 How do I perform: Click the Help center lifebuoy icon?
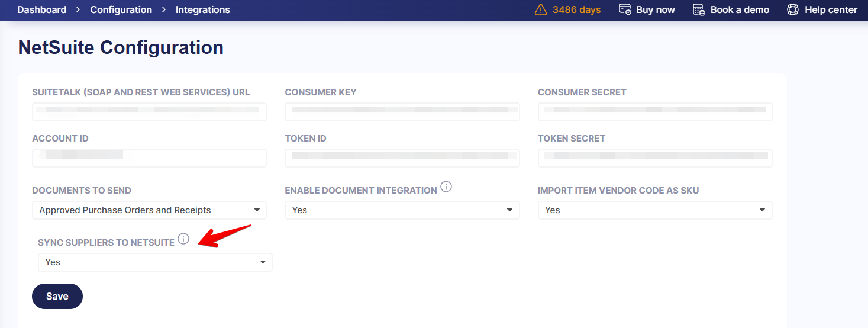tap(793, 10)
